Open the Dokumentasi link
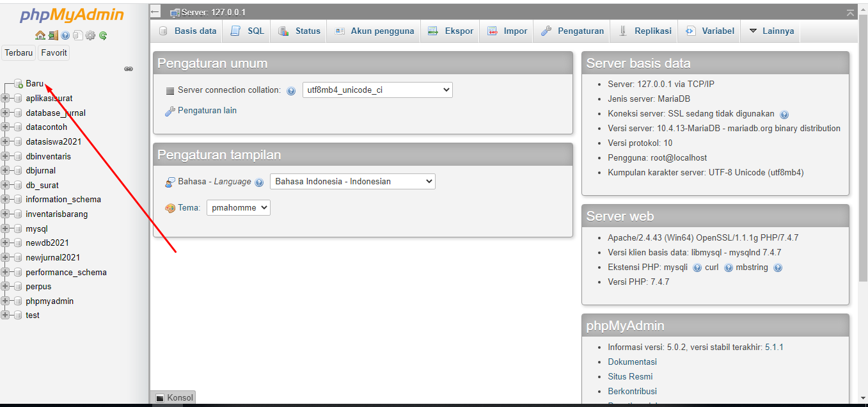This screenshot has height=407, width=868. (x=632, y=362)
